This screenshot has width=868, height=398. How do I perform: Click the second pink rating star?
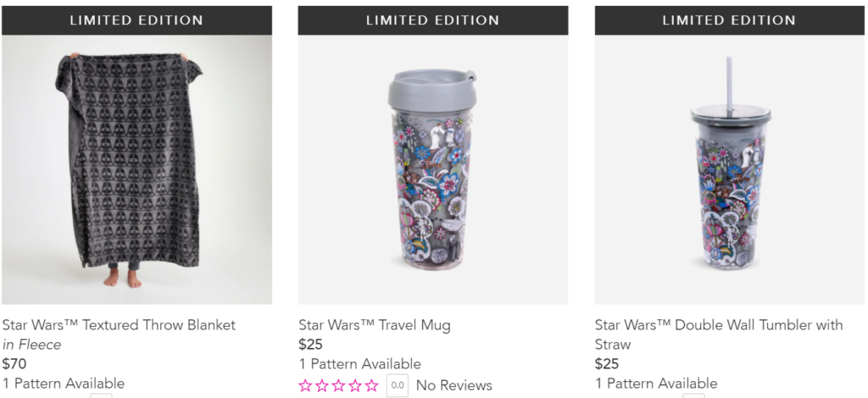321,385
